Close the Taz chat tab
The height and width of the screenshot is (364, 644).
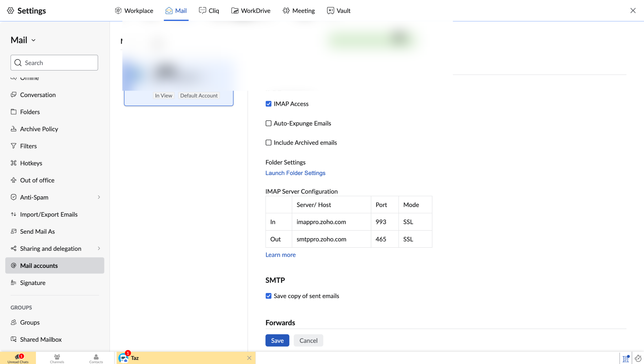point(249,358)
